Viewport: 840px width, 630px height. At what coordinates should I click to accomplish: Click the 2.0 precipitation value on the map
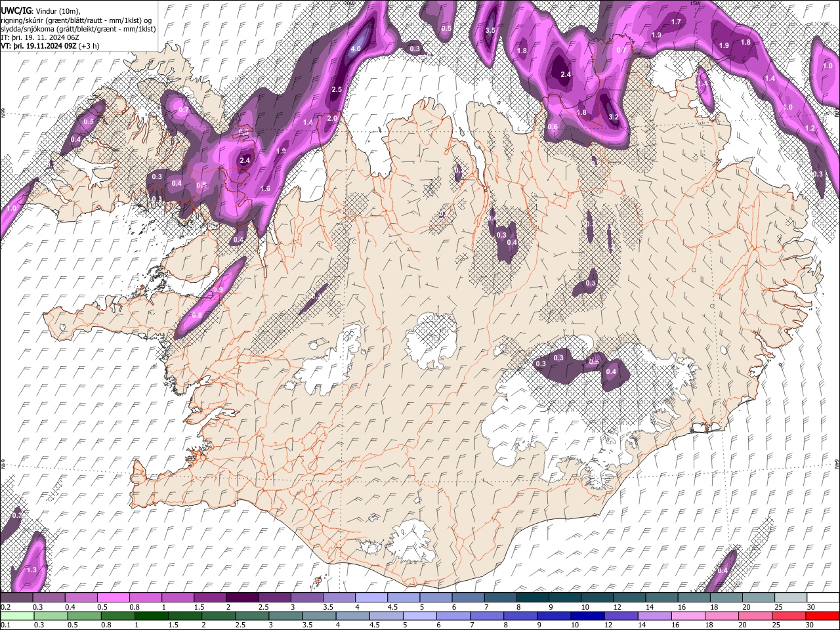(x=332, y=118)
